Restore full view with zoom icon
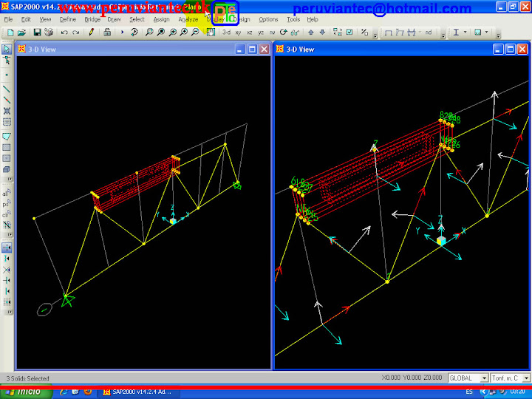 [161, 33]
